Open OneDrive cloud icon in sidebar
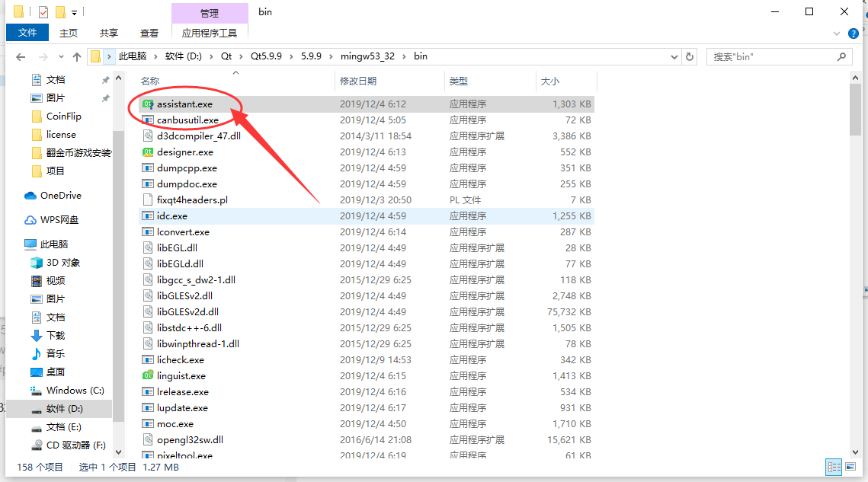Image resolution: width=868 pixels, height=482 pixels. pos(30,196)
